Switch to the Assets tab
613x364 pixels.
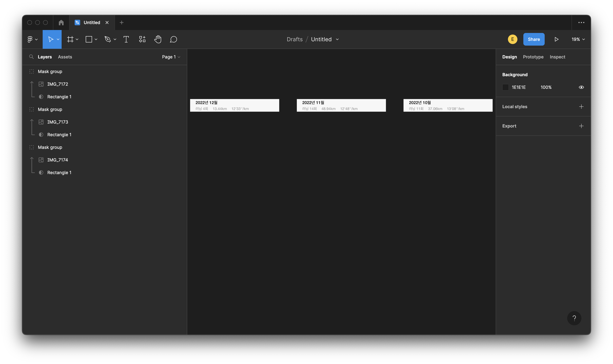pyautogui.click(x=65, y=57)
